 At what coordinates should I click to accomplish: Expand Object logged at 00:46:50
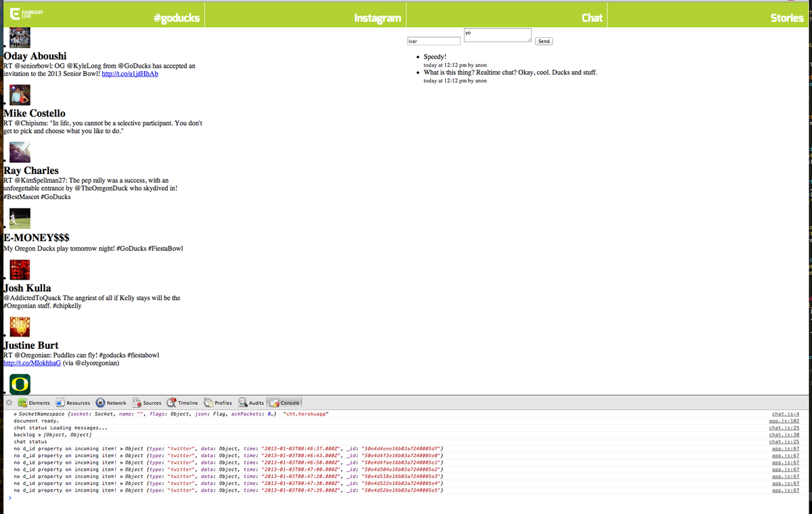(122, 463)
